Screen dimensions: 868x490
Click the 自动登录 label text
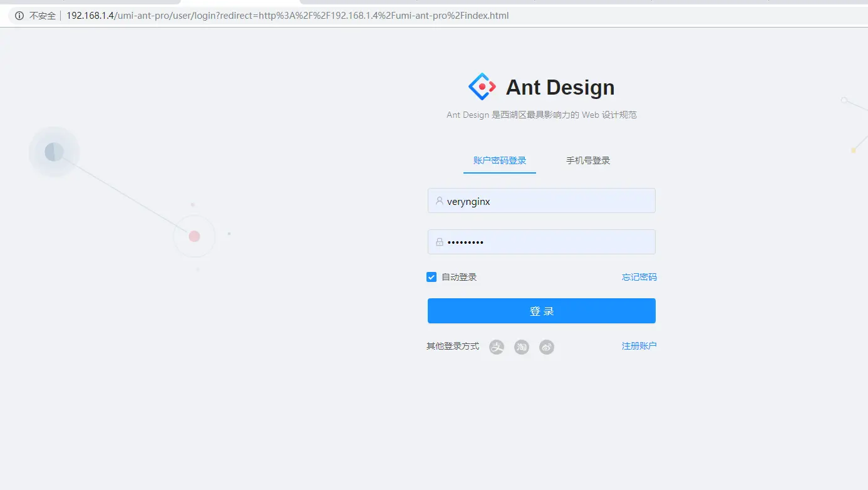point(459,277)
